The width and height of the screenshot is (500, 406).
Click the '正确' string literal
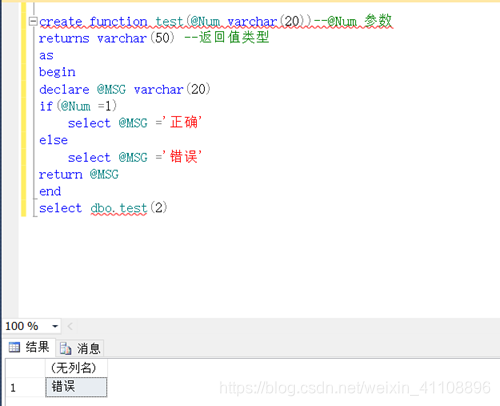(x=182, y=122)
